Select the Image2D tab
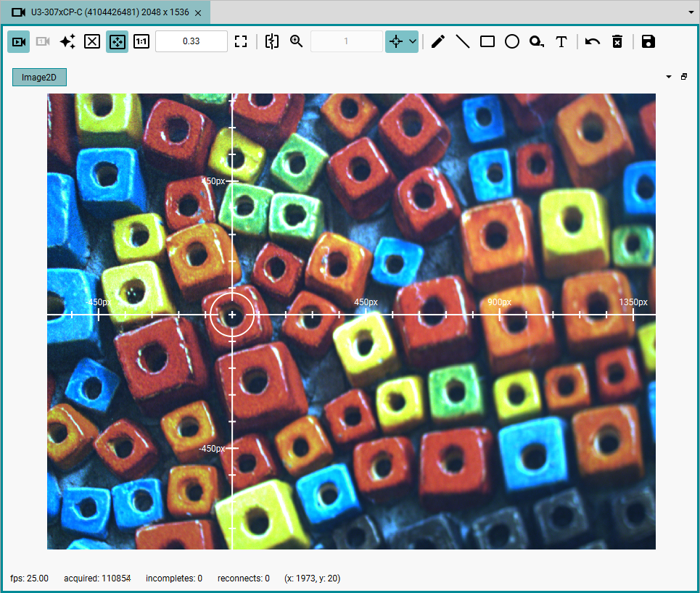 [x=39, y=77]
